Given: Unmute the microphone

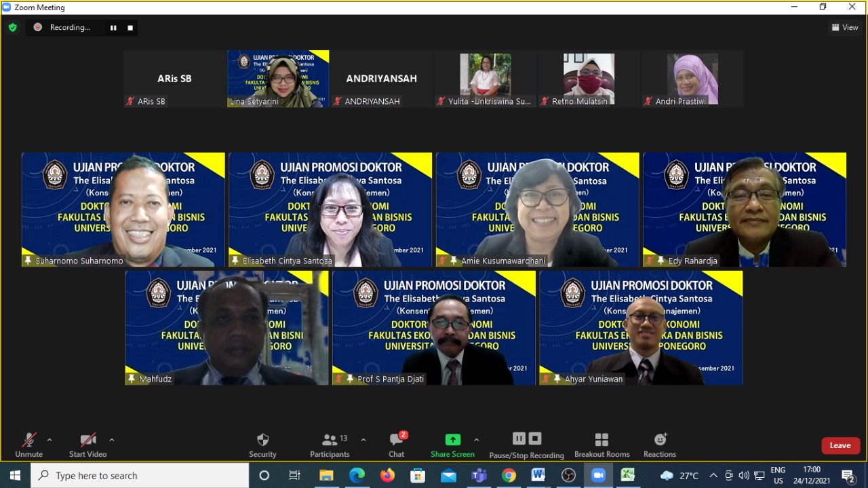Looking at the screenshot, I should pyautogui.click(x=28, y=445).
